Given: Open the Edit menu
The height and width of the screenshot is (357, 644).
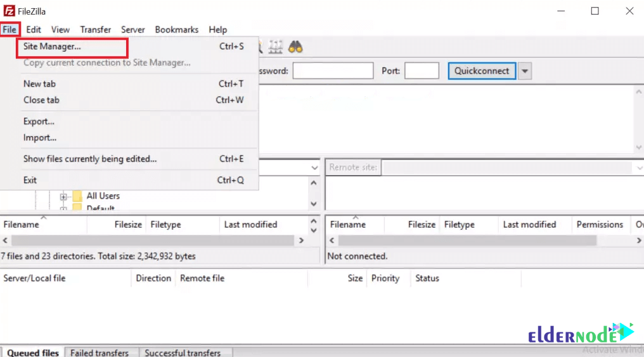Looking at the screenshot, I should [x=33, y=30].
